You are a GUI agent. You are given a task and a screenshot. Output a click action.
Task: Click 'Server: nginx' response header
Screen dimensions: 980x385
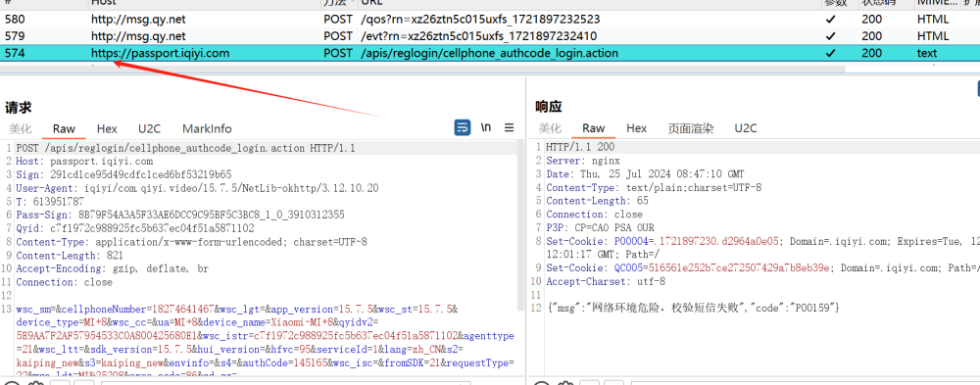[583, 161]
